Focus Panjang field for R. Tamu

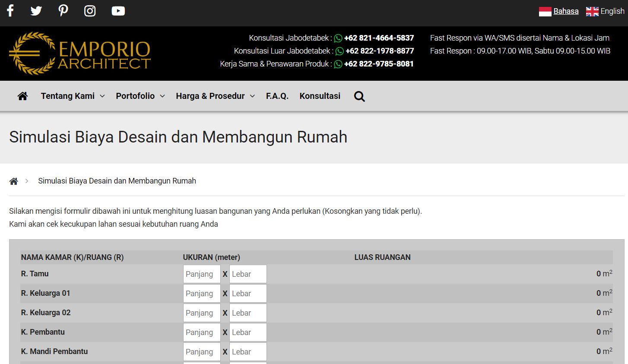coord(202,274)
